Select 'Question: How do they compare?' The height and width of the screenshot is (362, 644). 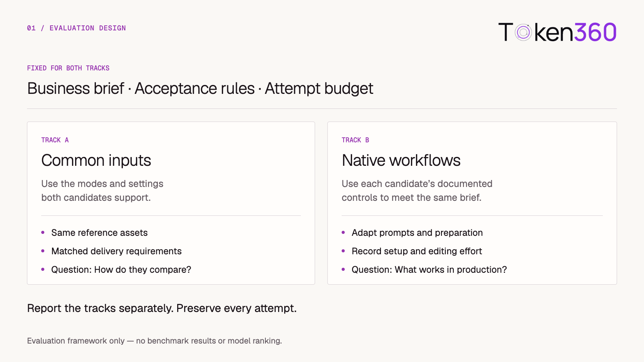click(121, 270)
